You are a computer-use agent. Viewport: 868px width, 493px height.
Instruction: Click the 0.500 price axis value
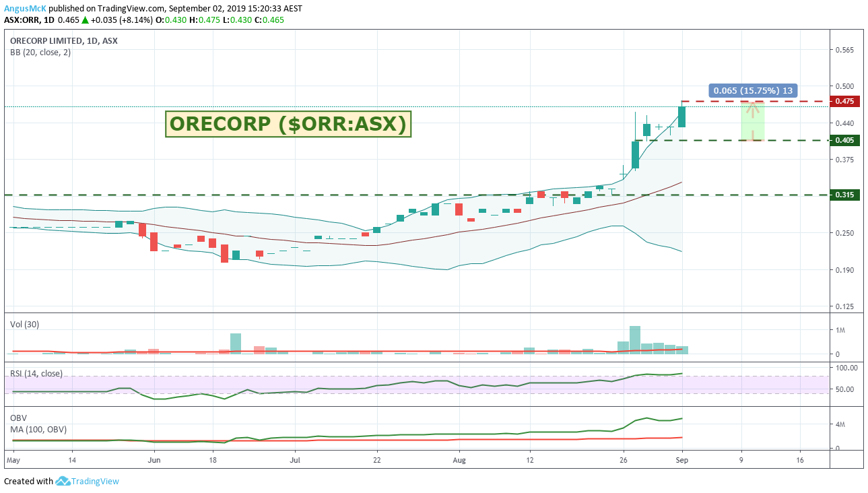pyautogui.click(x=844, y=86)
